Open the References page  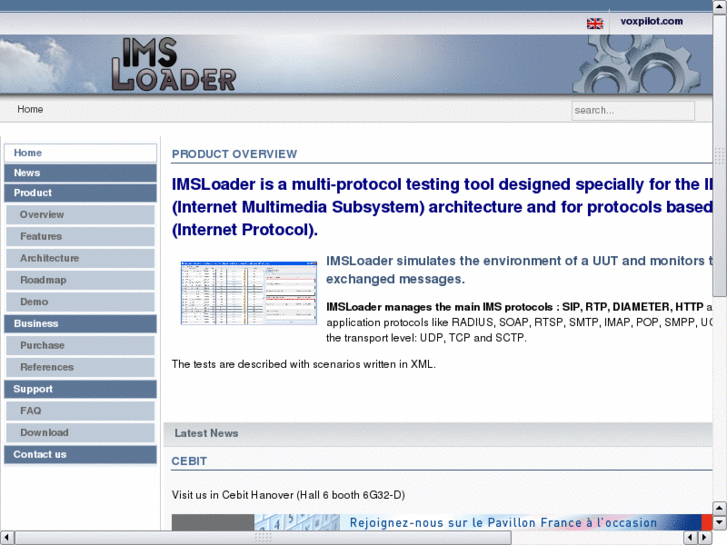80,367
